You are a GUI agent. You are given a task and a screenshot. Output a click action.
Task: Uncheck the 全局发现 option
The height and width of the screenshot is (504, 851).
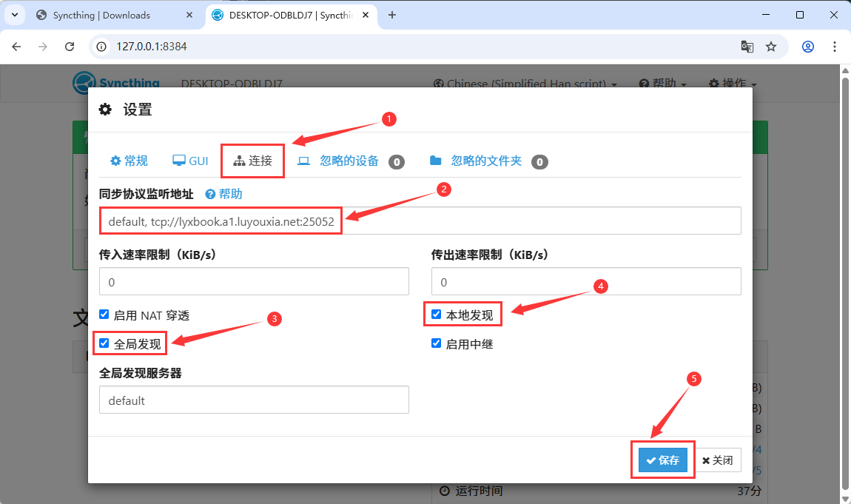[x=104, y=343]
